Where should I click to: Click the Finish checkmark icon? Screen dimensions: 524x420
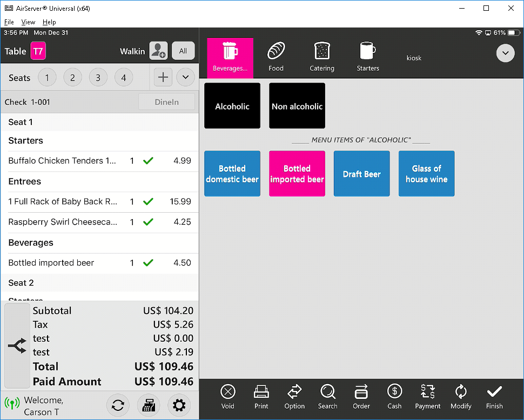[x=494, y=392]
